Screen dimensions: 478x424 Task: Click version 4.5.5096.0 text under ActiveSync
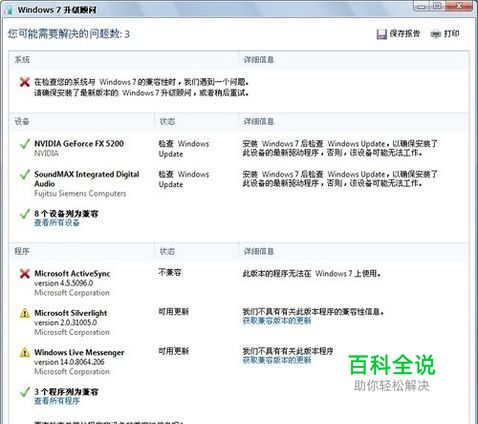(x=64, y=283)
